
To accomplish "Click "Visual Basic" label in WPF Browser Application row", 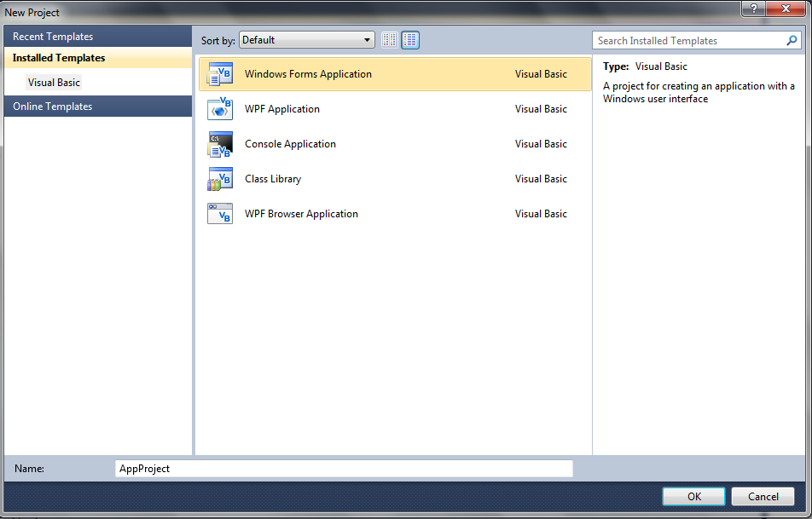I will [x=541, y=214].
